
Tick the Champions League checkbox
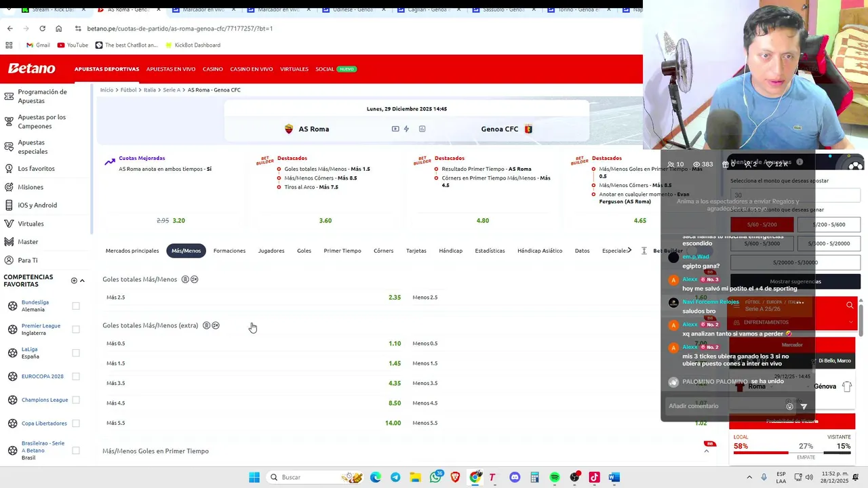point(76,400)
